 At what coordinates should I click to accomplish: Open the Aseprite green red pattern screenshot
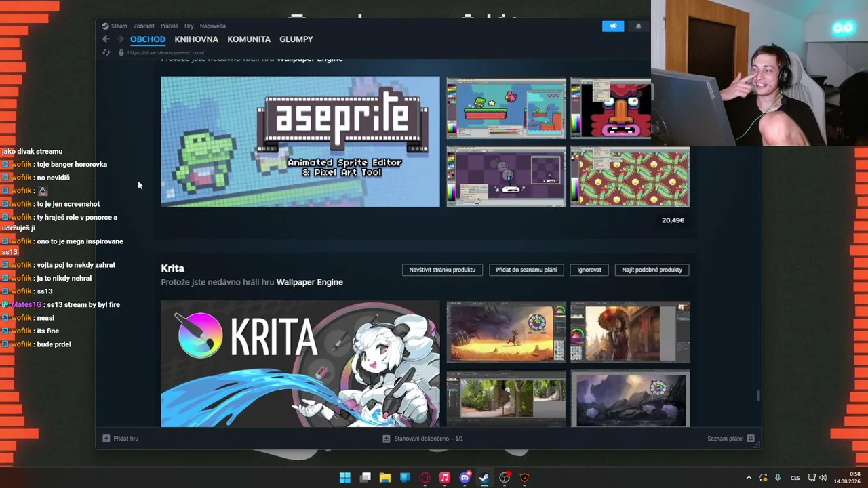pyautogui.click(x=630, y=177)
